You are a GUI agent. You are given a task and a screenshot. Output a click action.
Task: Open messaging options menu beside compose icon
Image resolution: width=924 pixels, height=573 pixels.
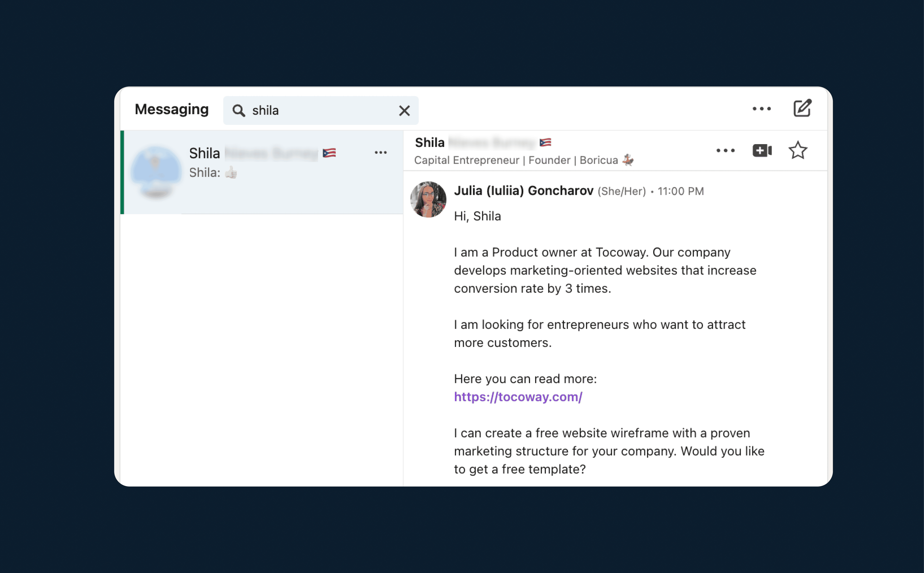(761, 109)
